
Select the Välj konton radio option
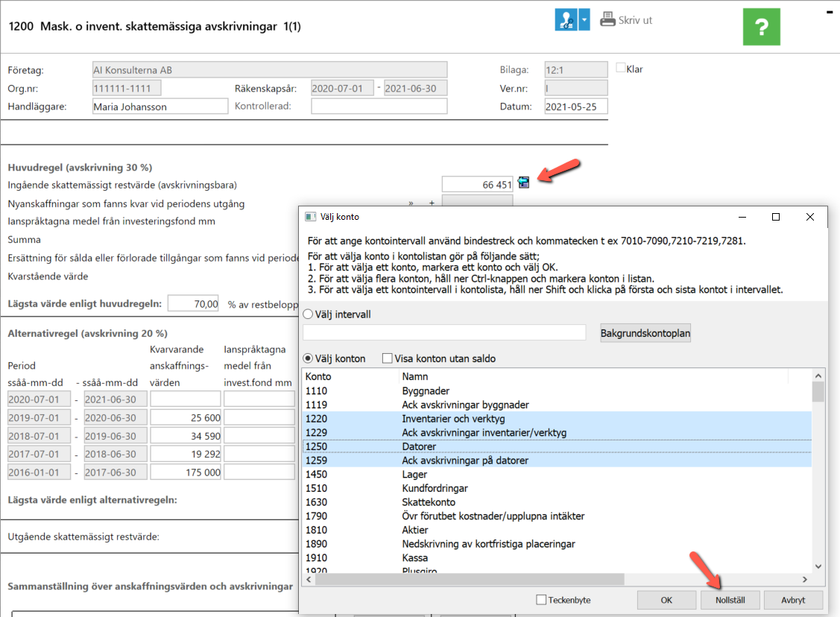(x=308, y=358)
